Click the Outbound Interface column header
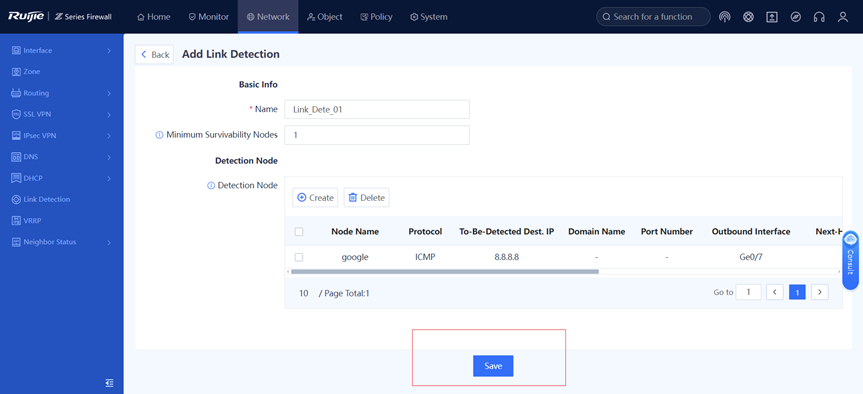 [x=751, y=232]
